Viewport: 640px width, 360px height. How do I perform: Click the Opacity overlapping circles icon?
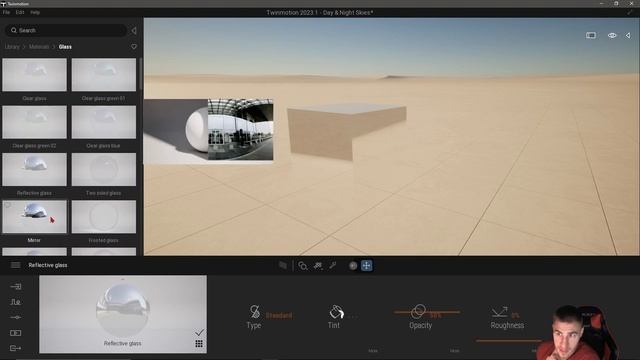click(x=418, y=311)
